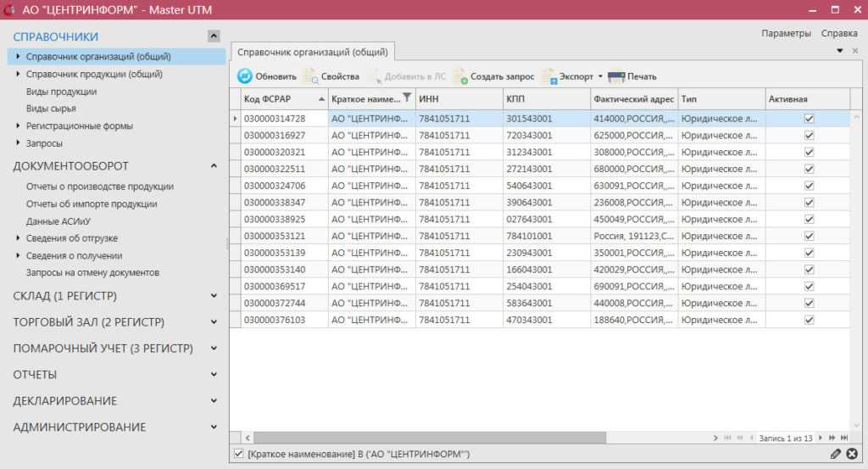Open the Параметры menu
The height and width of the screenshot is (469, 868).
pos(786,34)
